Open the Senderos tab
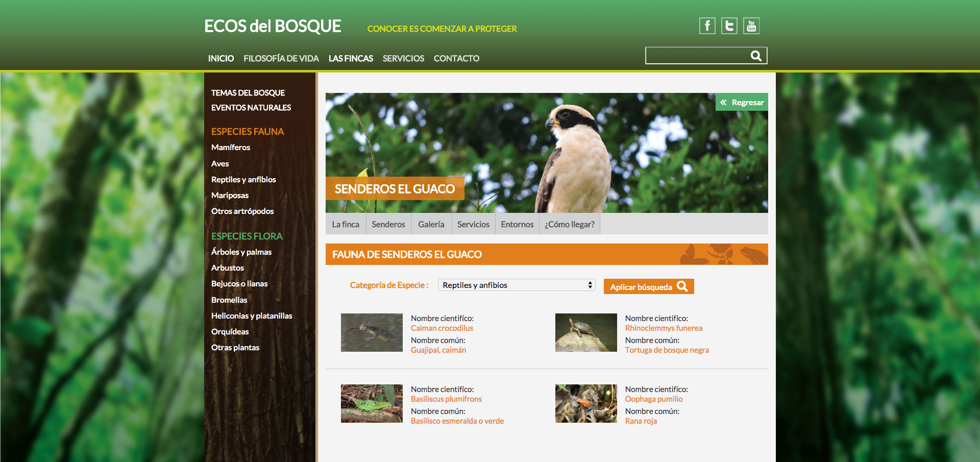This screenshot has width=980, height=462. 388,224
